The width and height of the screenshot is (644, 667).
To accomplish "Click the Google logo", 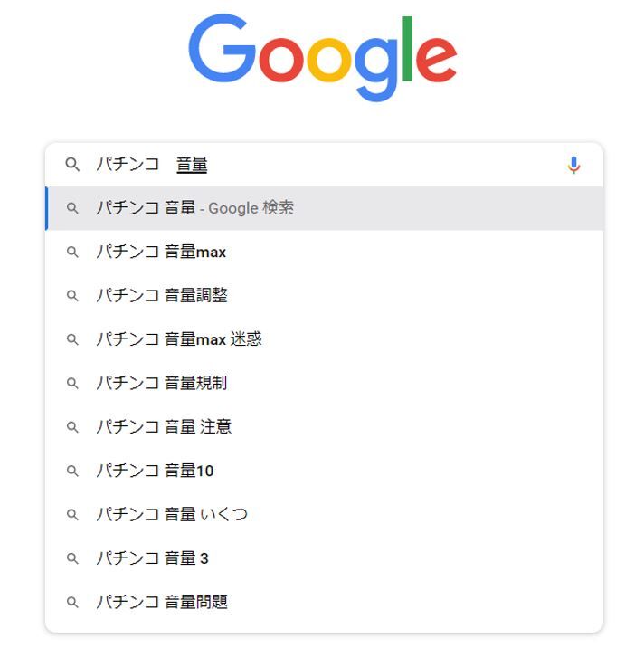I will pos(322,56).
